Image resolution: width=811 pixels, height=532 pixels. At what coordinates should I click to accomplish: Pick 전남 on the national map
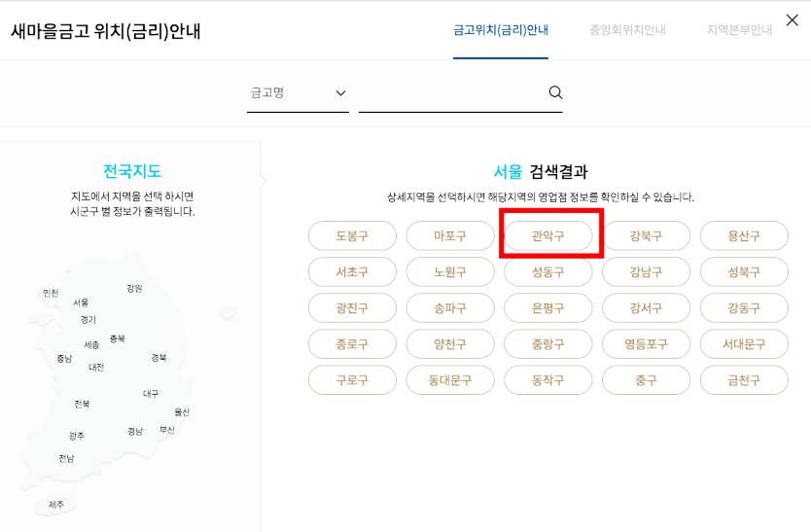click(x=66, y=458)
